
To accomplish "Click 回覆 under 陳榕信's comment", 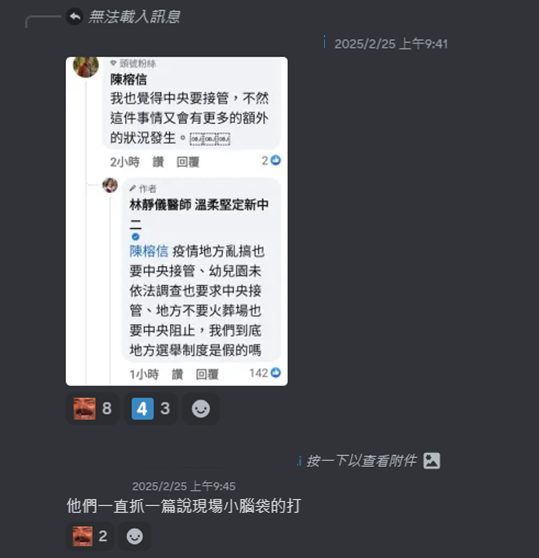I will point(188,162).
